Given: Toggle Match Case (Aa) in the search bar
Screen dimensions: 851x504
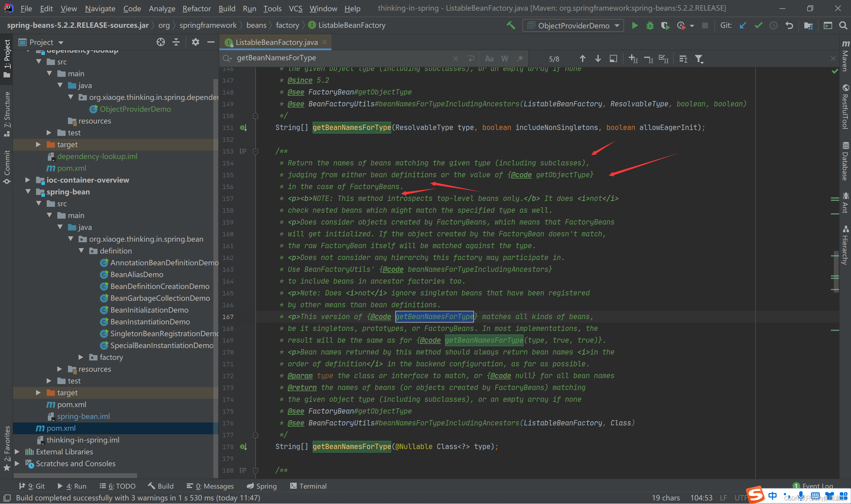Looking at the screenshot, I should [x=489, y=59].
